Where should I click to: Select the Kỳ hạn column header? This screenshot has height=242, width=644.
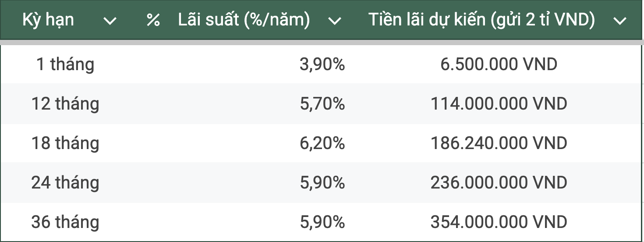tap(48, 20)
